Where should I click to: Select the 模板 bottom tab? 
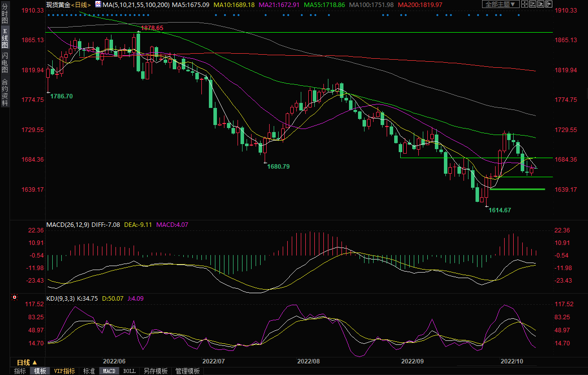click(40, 371)
